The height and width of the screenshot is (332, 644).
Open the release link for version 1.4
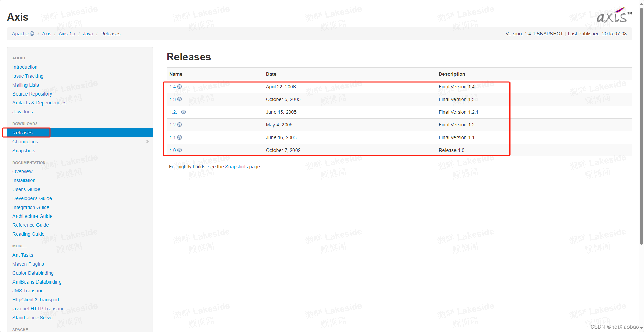(x=173, y=87)
